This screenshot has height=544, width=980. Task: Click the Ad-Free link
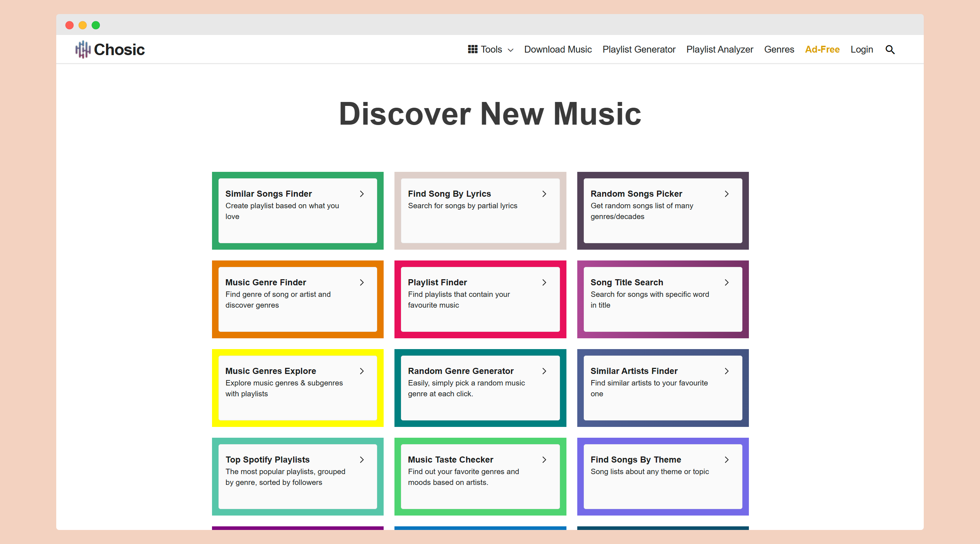point(822,49)
